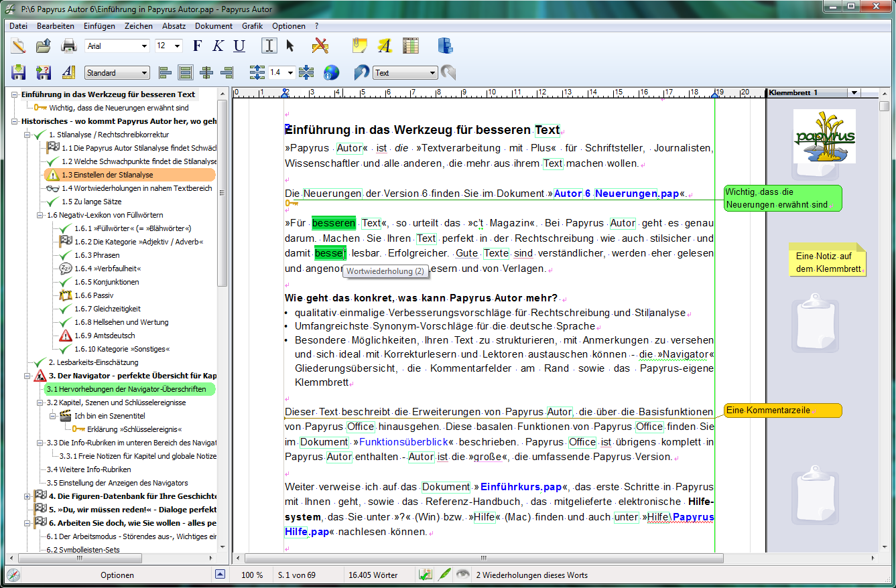
Task: Toggle the eye visibility icon in status bar
Action: pos(462,575)
